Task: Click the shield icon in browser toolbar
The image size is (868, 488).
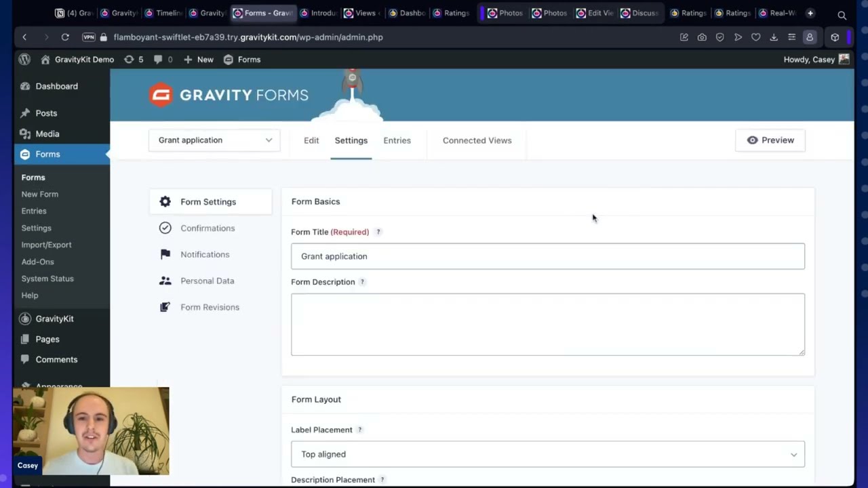Action: point(720,37)
